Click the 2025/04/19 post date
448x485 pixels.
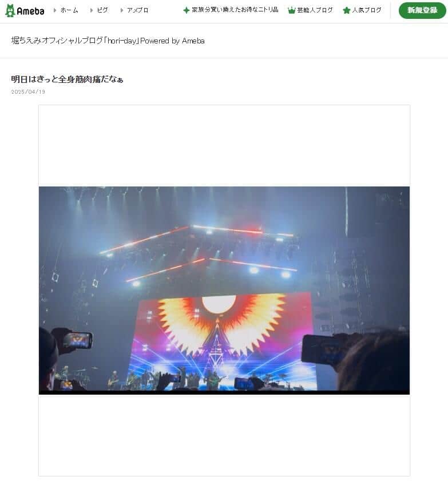click(x=28, y=92)
